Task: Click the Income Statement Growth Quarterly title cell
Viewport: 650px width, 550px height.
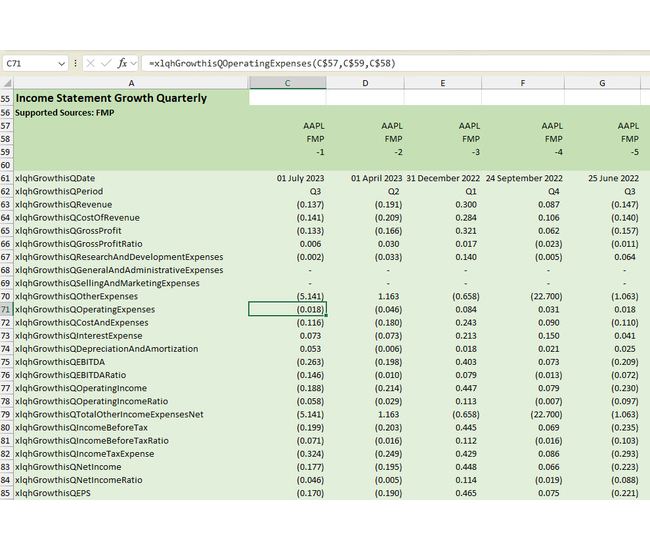Action: [x=111, y=98]
